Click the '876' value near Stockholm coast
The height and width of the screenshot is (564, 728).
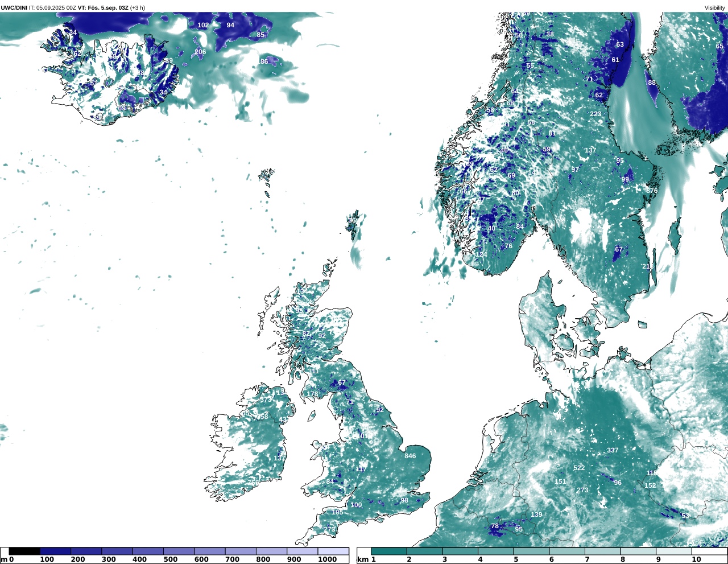point(652,191)
